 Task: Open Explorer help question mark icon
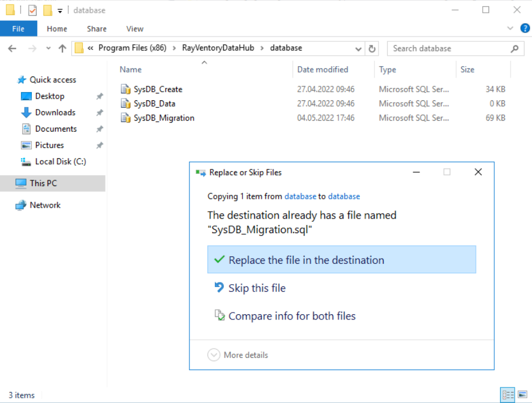[x=525, y=28]
